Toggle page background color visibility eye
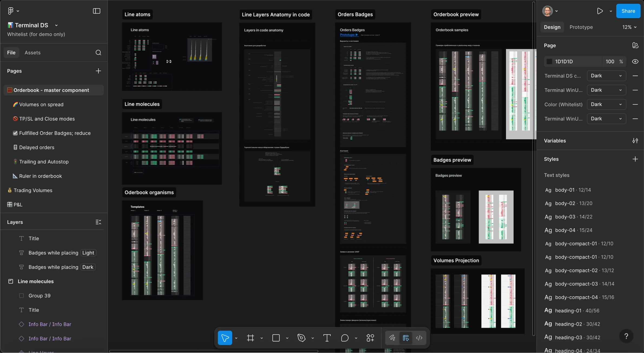 coord(635,62)
